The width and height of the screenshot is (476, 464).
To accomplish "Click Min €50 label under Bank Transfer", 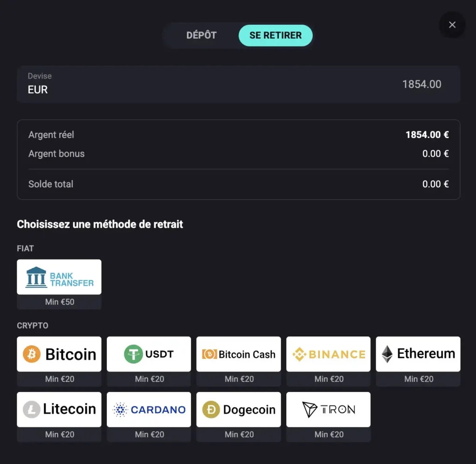I will [x=59, y=302].
